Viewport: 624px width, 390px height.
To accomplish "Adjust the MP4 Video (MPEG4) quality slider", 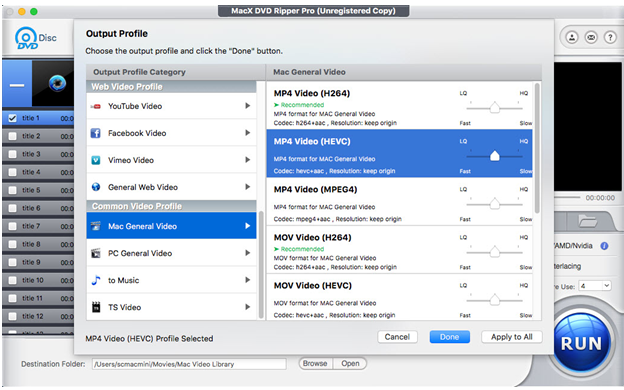I will pyautogui.click(x=494, y=204).
